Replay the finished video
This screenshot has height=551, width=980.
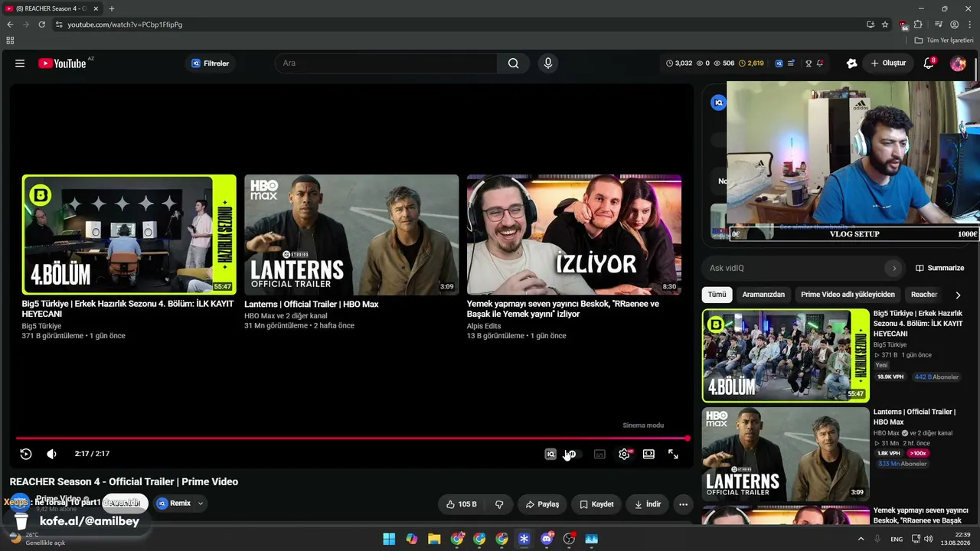point(26,454)
